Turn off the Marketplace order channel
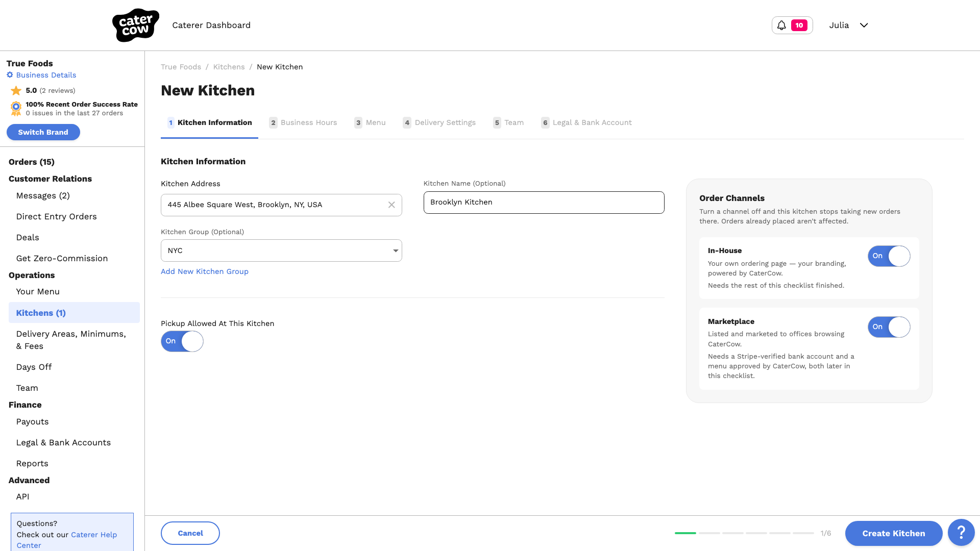The width and height of the screenshot is (980, 551). pyautogui.click(x=889, y=327)
